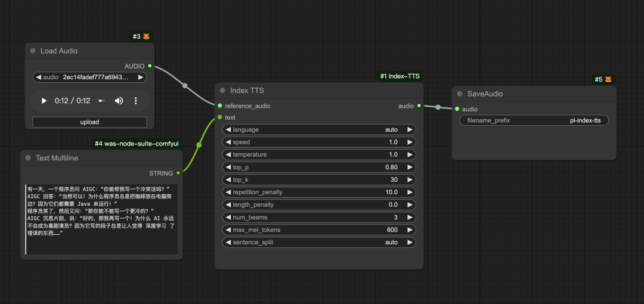Screen dimensions: 644x304
Task: Decrease the temperature value
Action: point(228,155)
